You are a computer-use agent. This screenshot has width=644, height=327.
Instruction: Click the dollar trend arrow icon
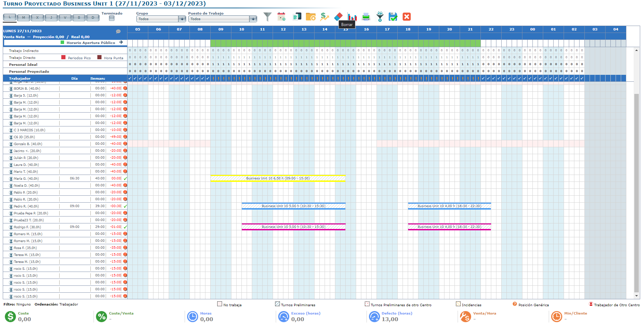[325, 17]
